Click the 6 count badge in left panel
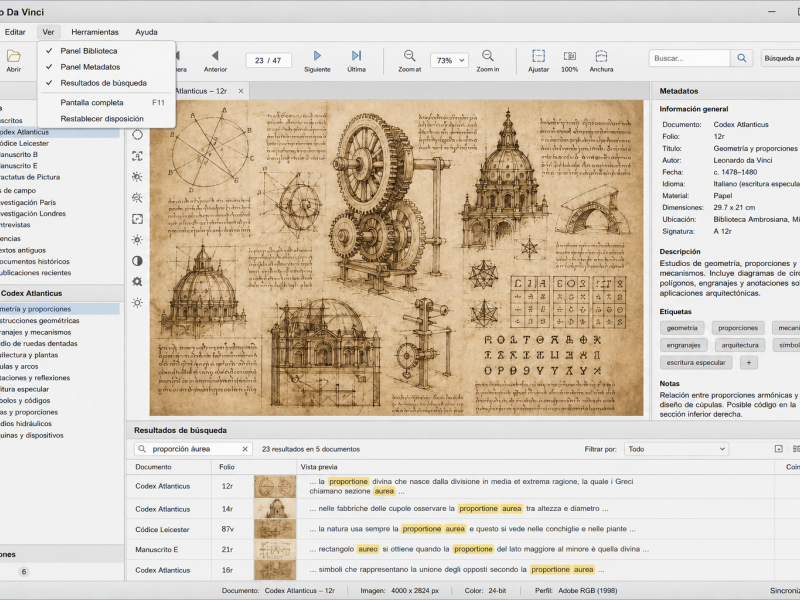This screenshot has height=600, width=800. click(x=23, y=571)
